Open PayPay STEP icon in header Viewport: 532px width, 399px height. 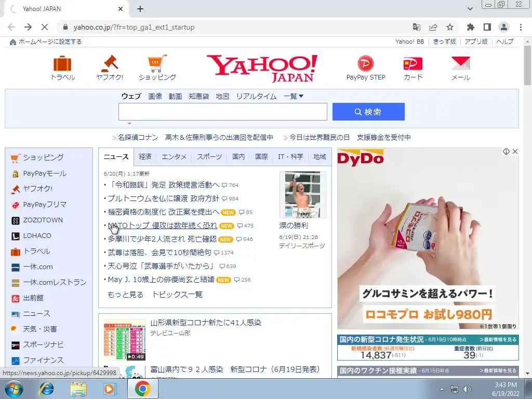click(365, 63)
